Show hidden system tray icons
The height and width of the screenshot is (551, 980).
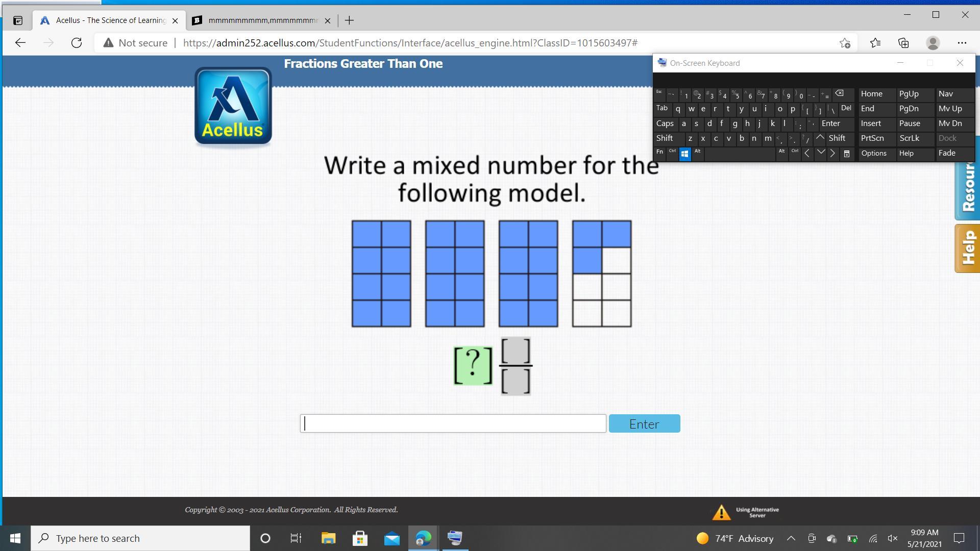click(791, 538)
